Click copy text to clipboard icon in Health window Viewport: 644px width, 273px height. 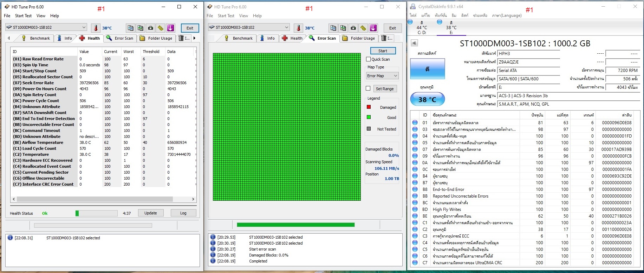130,28
